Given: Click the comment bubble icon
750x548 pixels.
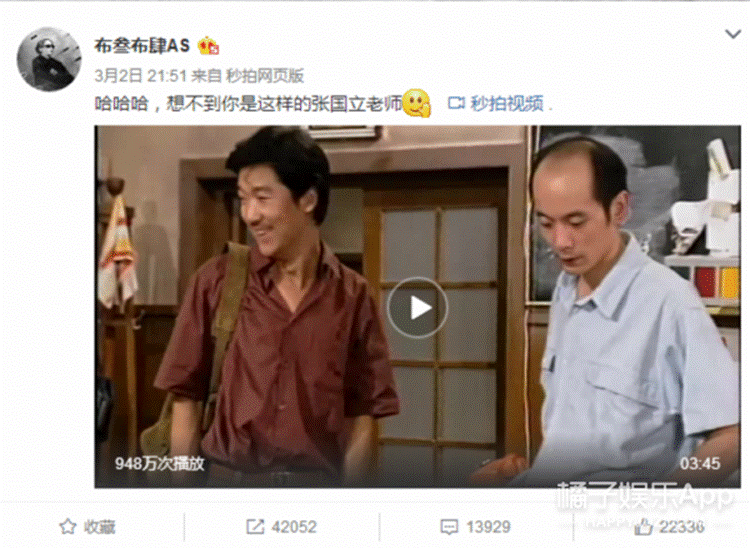Looking at the screenshot, I should pos(449,527).
